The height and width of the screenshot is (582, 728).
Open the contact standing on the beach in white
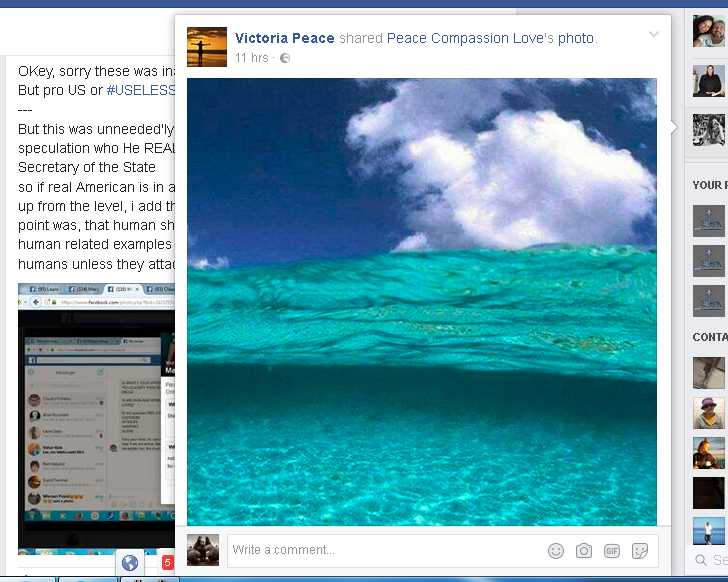pyautogui.click(x=708, y=531)
